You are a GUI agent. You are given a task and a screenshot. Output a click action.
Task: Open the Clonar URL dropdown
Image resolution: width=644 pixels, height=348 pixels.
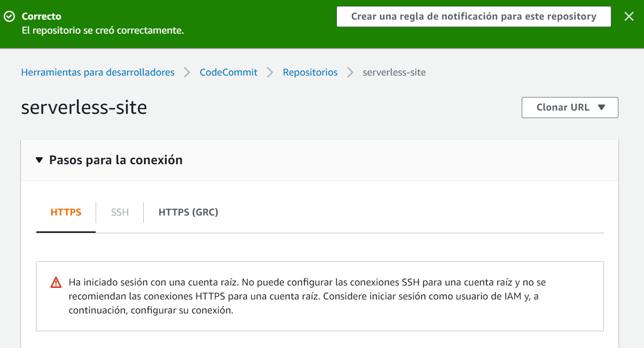570,107
